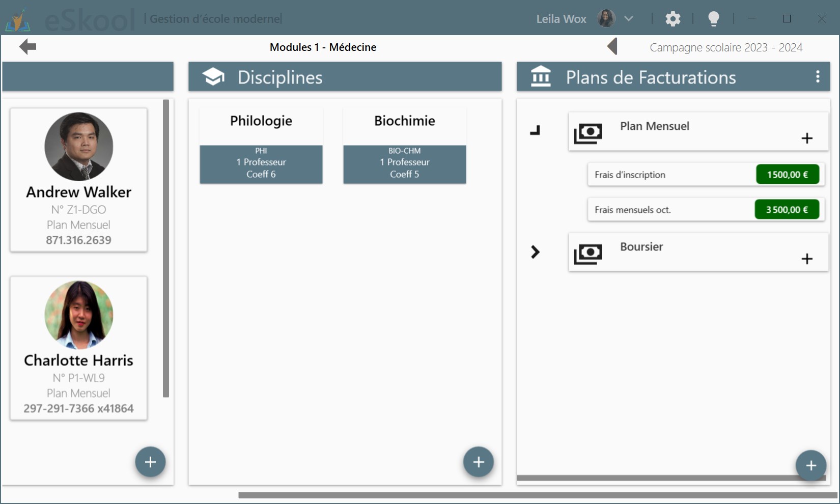Add a new student with plus button
840x504 pixels.
tap(150, 462)
